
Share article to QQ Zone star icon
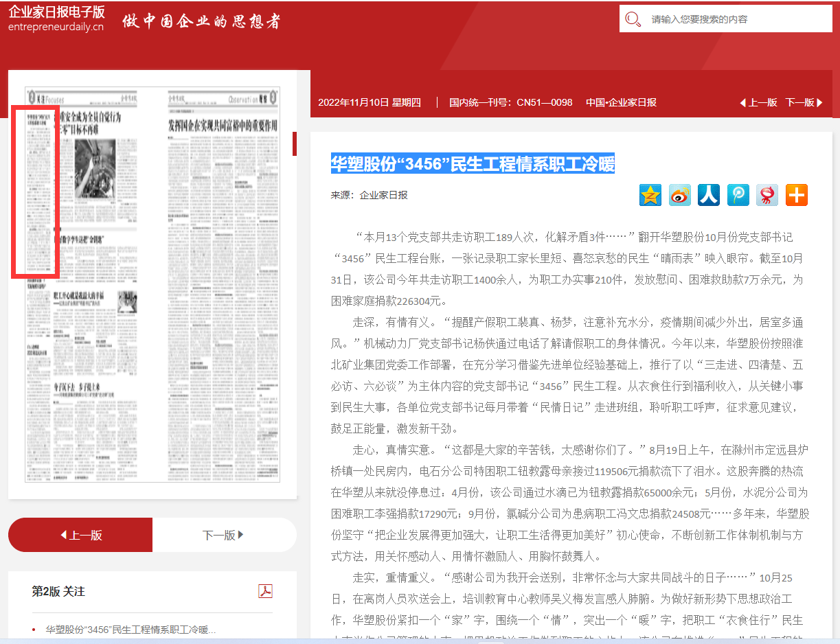(x=650, y=195)
